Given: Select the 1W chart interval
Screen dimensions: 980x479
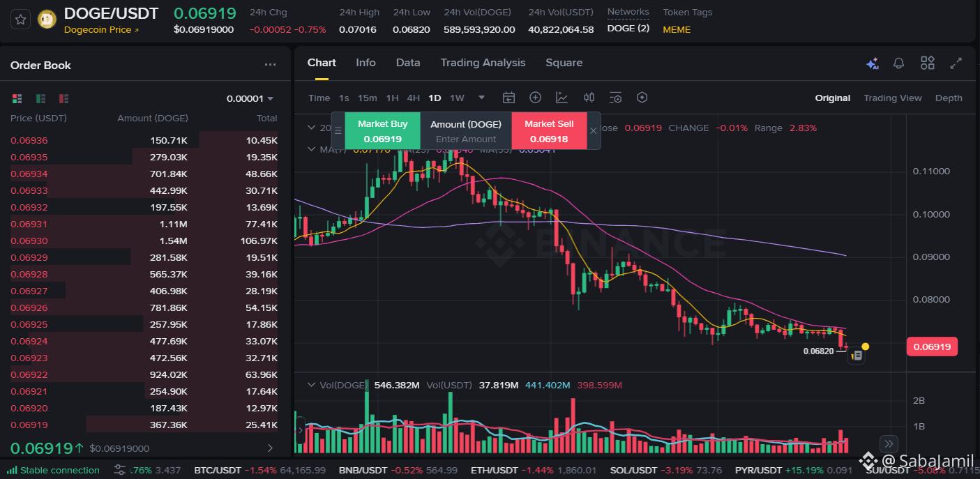Looking at the screenshot, I should click(457, 98).
